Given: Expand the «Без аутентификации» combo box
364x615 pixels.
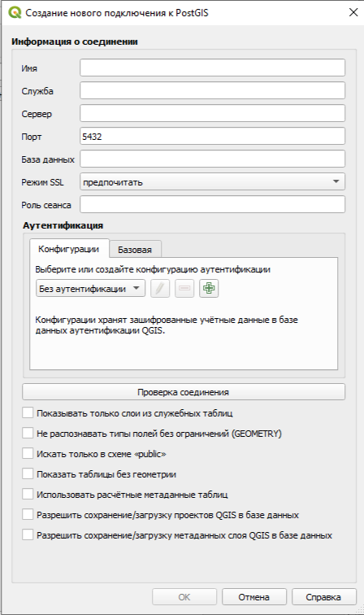Looking at the screenshot, I should click(x=90, y=289).
